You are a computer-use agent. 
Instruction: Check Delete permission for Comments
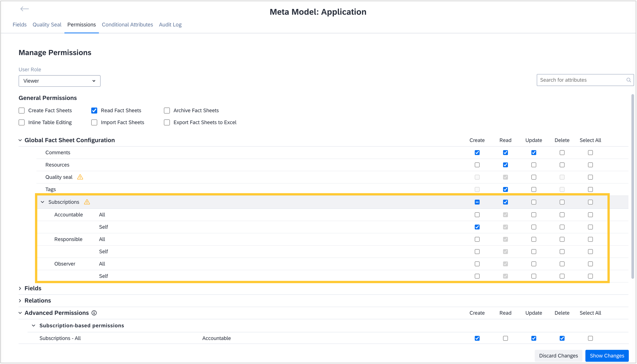pyautogui.click(x=562, y=153)
